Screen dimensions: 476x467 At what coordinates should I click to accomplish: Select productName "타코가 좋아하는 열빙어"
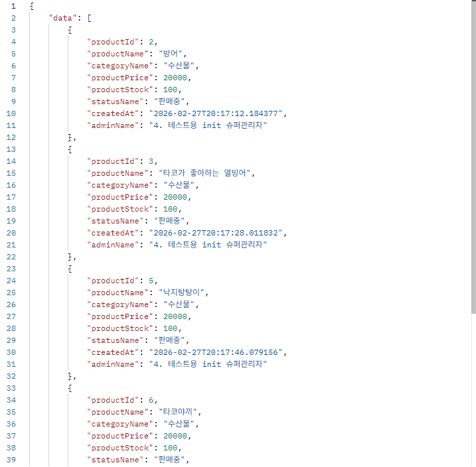click(204, 173)
